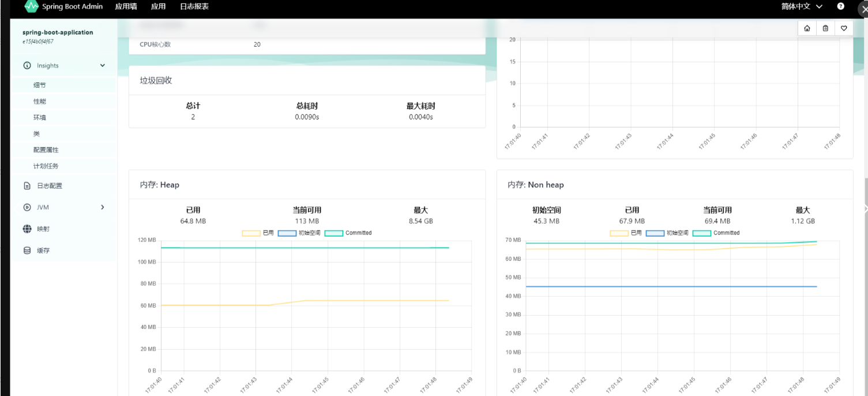
Task: Click the Insights info circle icon
Action: point(27,66)
